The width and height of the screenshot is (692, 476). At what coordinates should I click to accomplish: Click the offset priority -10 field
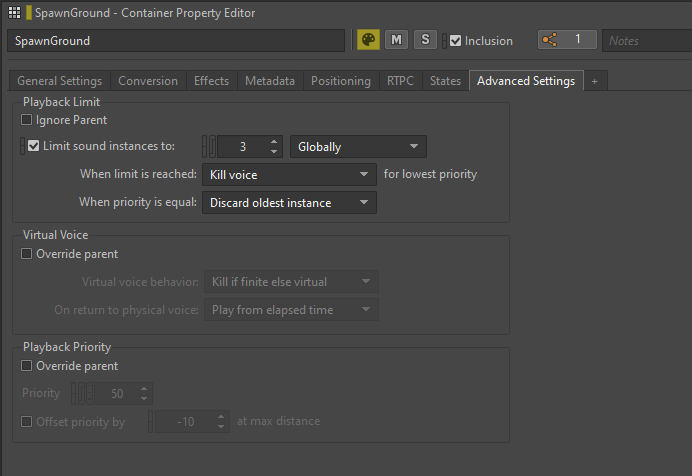185,422
